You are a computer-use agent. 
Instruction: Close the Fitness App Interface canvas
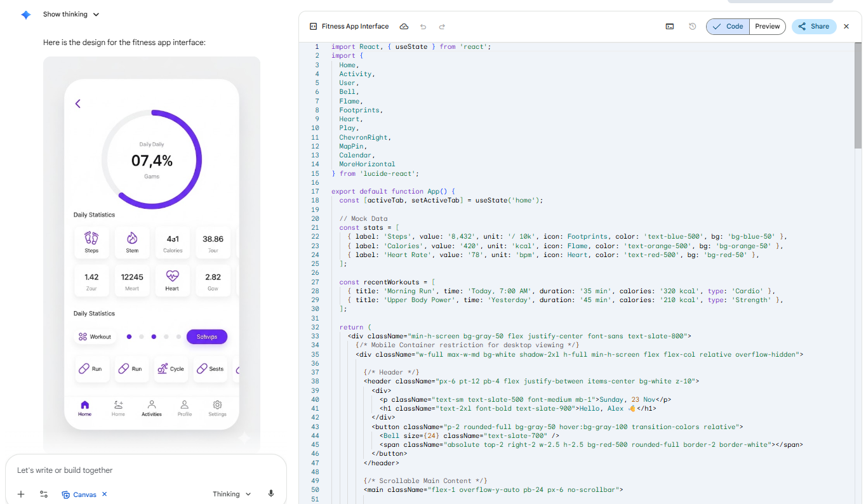[846, 27]
